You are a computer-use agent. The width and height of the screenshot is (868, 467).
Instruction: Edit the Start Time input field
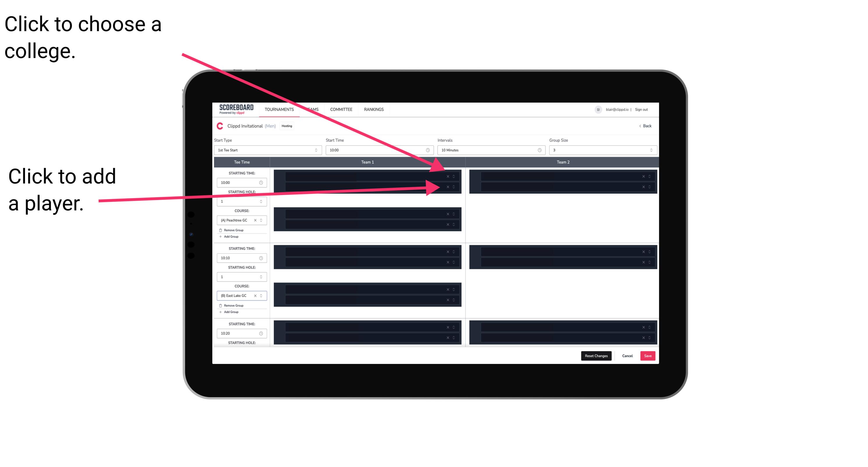coord(379,150)
